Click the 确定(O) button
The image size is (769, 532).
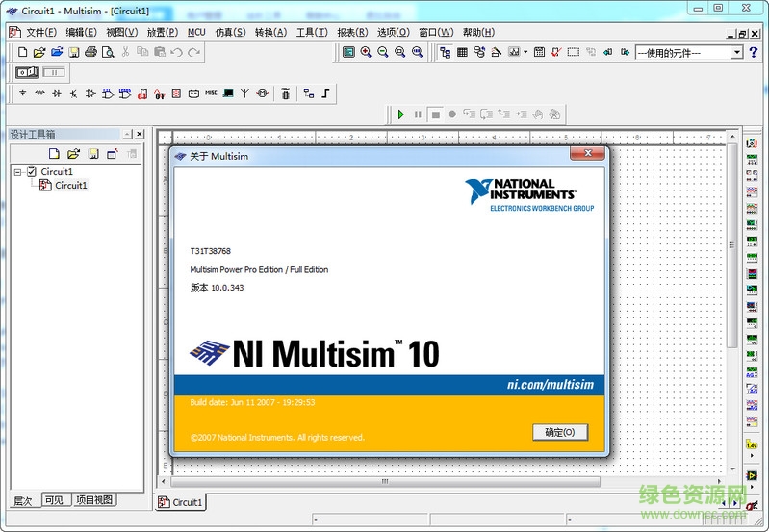(x=559, y=433)
